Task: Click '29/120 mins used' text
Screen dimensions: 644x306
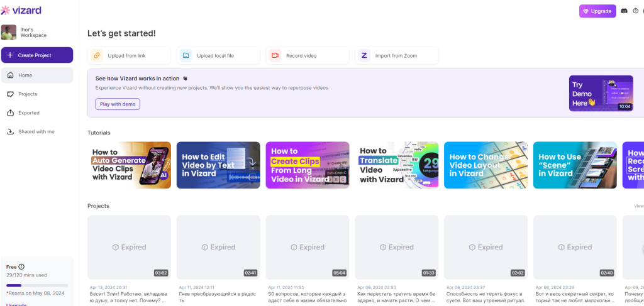Action: click(x=26, y=275)
